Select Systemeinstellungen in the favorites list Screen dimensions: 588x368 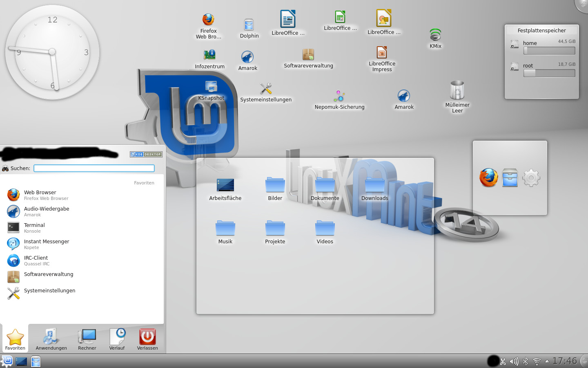click(x=82, y=293)
